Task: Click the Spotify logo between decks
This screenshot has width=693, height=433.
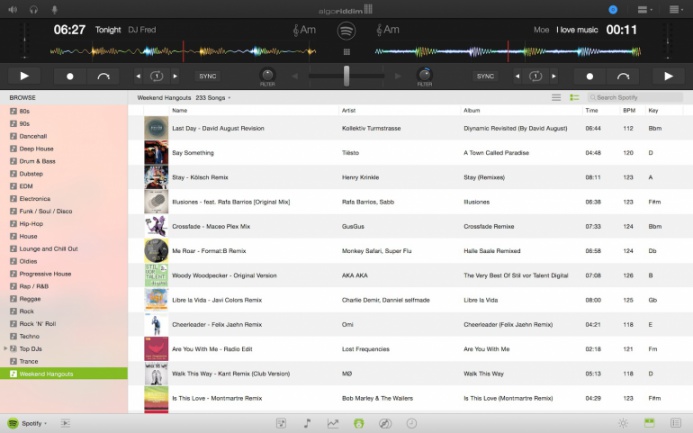Action: coord(346,30)
